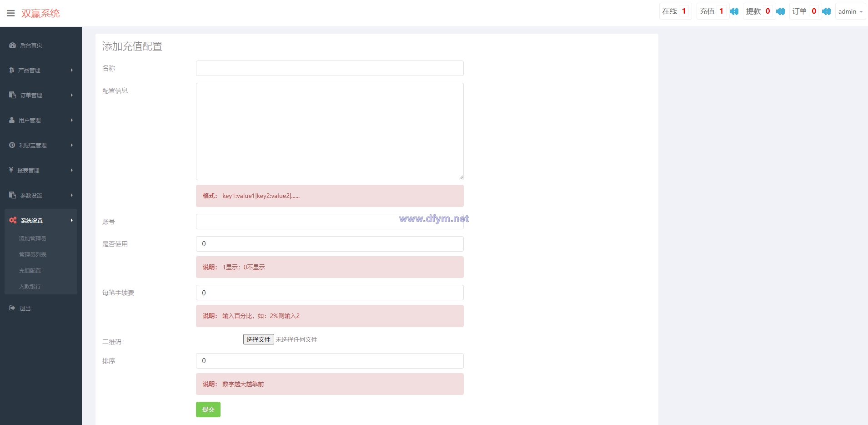Image resolution: width=868 pixels, height=425 pixels.
Task: Click the 订单 order count button
Action: [805, 11]
